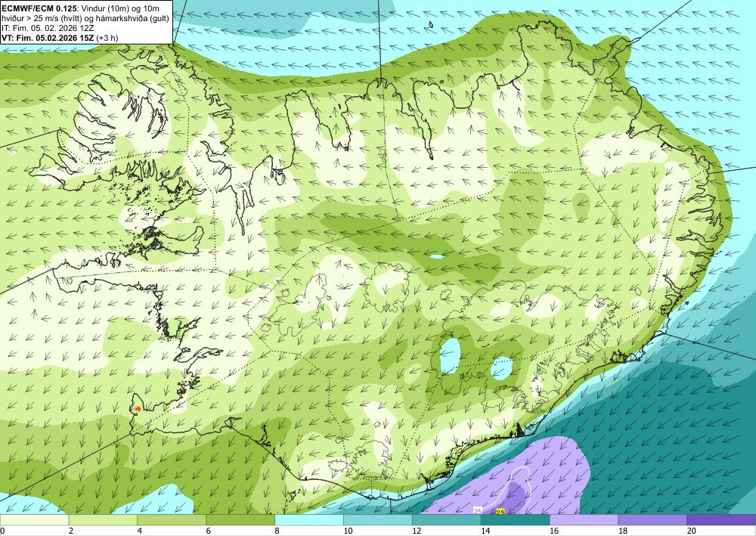The height and width of the screenshot is (536, 756).
Task: Click the medium purple 18–20 legend swatch
Action: pyautogui.click(x=652, y=520)
